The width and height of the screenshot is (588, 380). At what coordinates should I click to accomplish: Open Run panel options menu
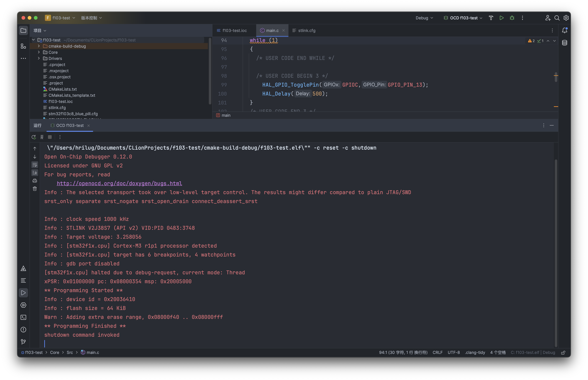tap(544, 125)
